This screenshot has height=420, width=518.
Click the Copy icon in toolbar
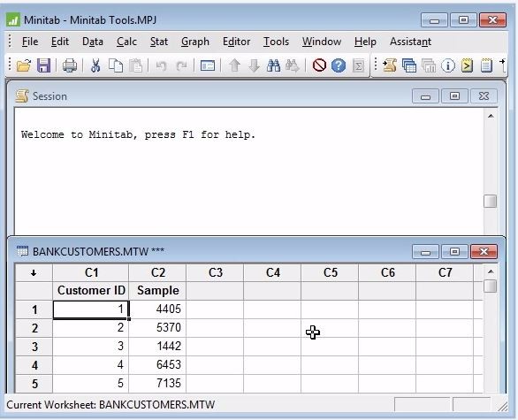pos(116,65)
